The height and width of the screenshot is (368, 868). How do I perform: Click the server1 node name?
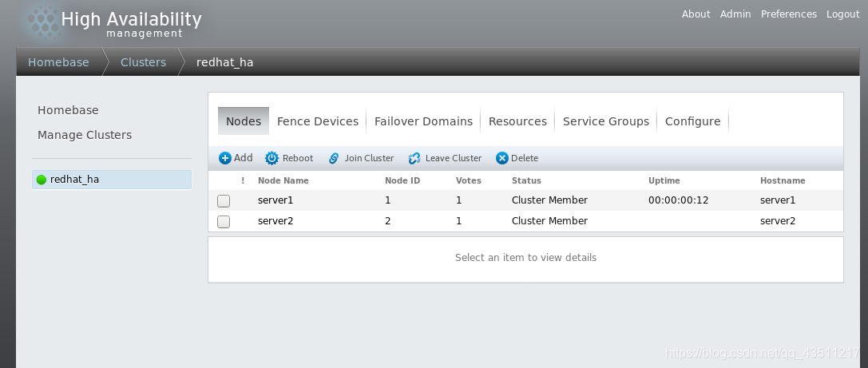(x=275, y=200)
